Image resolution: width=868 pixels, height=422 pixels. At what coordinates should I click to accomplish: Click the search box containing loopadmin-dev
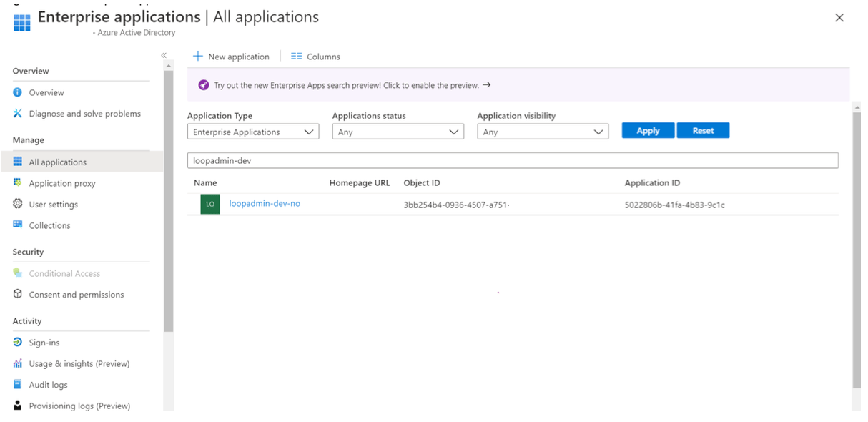click(x=513, y=160)
